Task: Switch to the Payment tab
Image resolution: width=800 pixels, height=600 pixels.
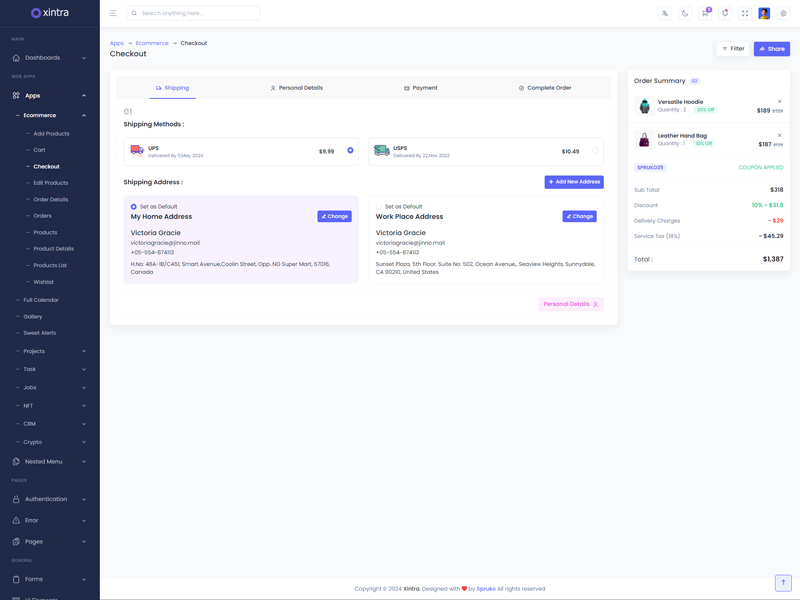Action: (x=421, y=88)
